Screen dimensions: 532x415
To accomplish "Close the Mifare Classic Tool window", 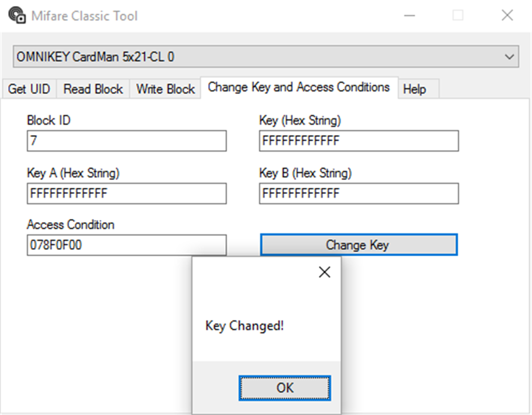I will [507, 15].
